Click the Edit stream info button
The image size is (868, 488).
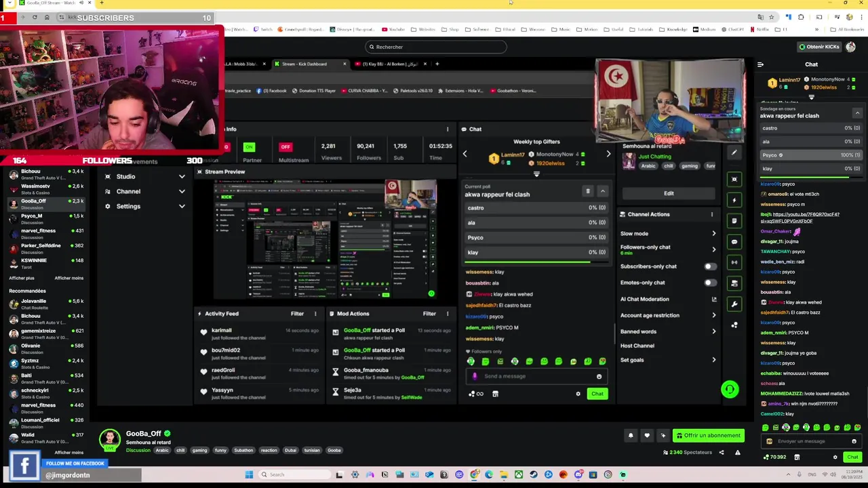(669, 193)
